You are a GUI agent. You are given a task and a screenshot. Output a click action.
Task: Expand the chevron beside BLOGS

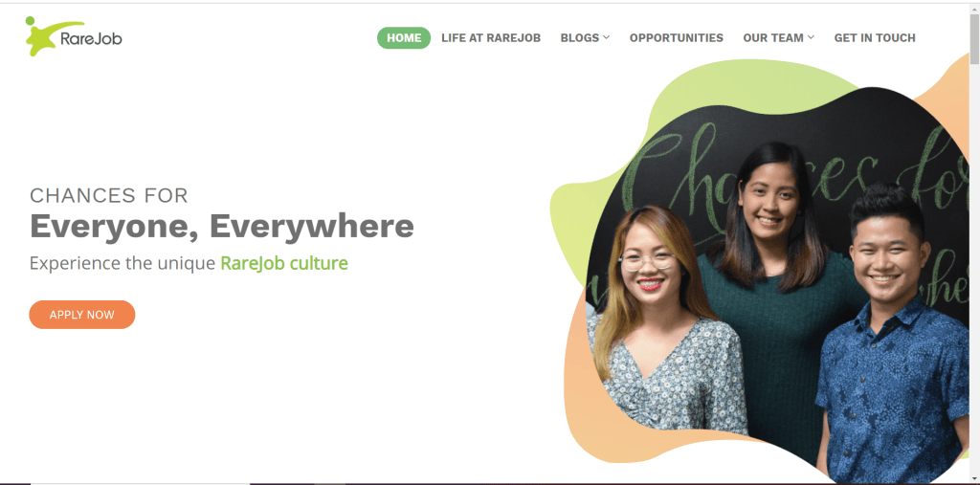coord(606,38)
